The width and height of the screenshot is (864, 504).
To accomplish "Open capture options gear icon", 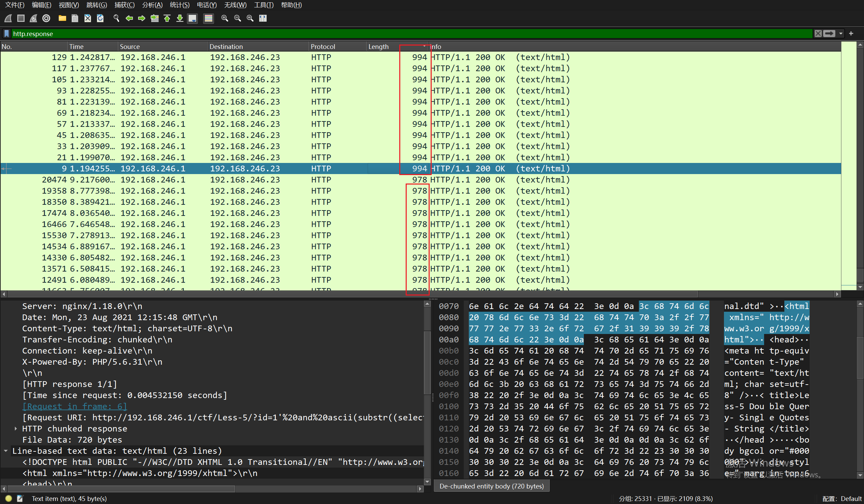I will [46, 19].
